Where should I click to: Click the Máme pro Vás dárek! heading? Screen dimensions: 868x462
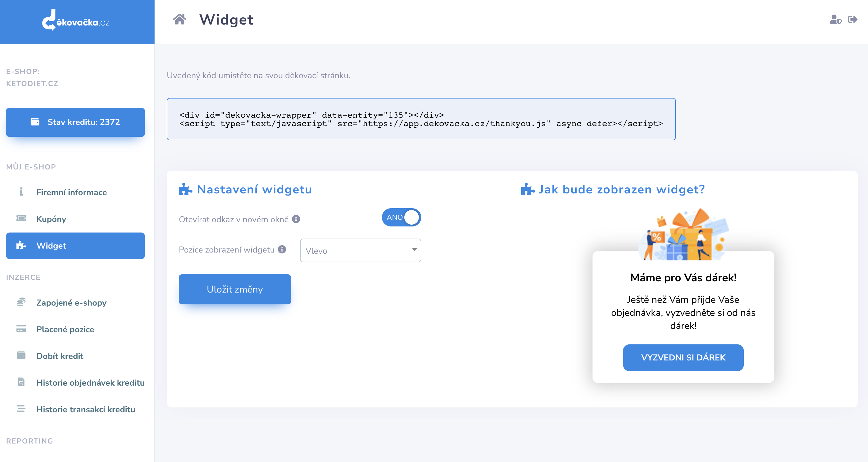683,278
